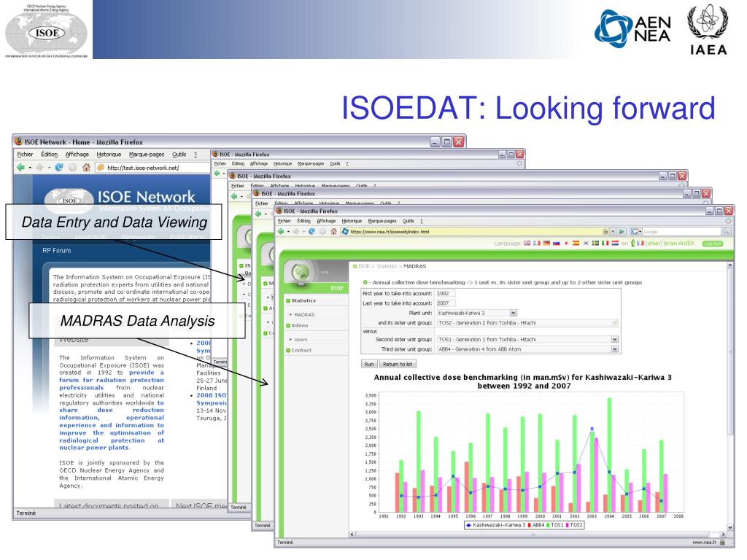Open Affichage menu in the MADRAS Firefox window
Viewport: 747px width, 560px height.
[326, 221]
